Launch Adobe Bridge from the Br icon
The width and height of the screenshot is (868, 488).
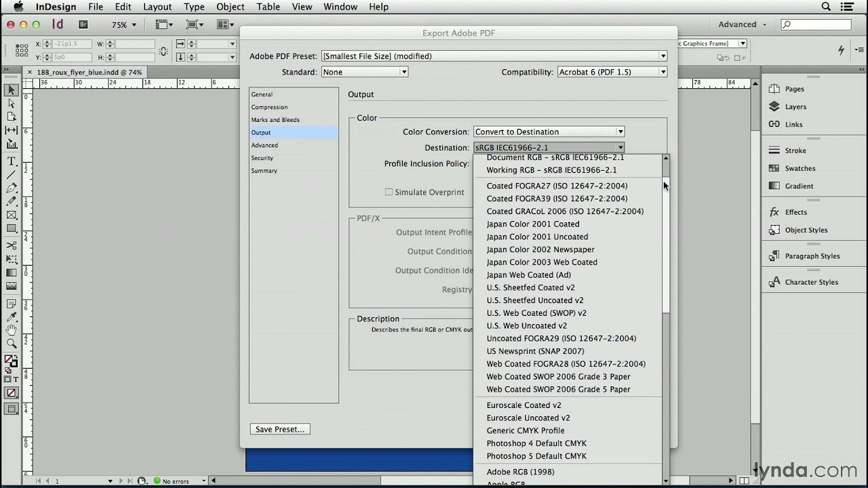click(83, 24)
